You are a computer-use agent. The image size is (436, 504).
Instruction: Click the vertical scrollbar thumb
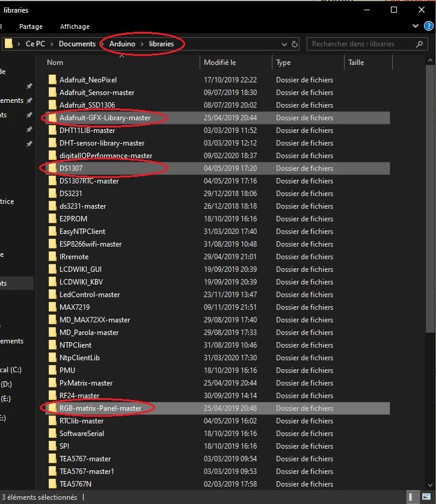pyautogui.click(x=430, y=199)
